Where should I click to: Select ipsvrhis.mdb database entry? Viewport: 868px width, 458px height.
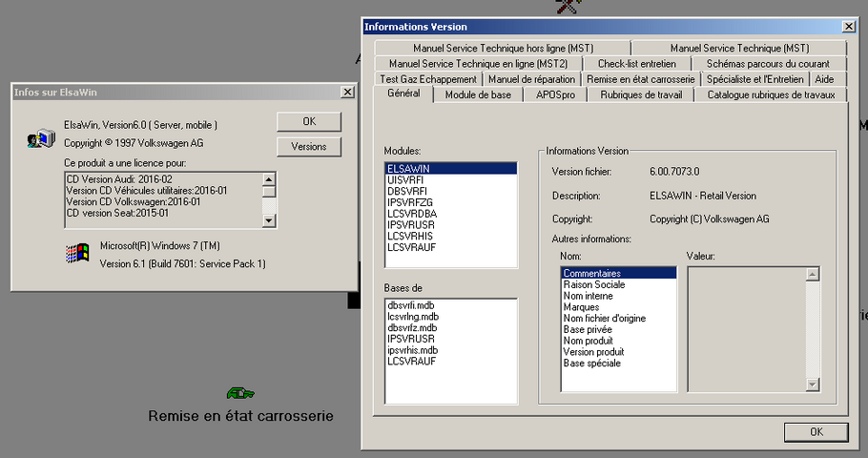coord(451,350)
